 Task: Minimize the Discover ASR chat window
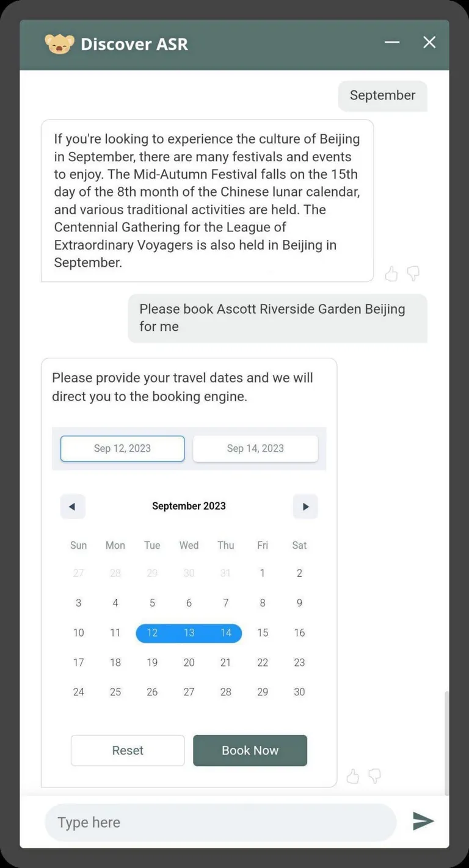click(x=391, y=42)
